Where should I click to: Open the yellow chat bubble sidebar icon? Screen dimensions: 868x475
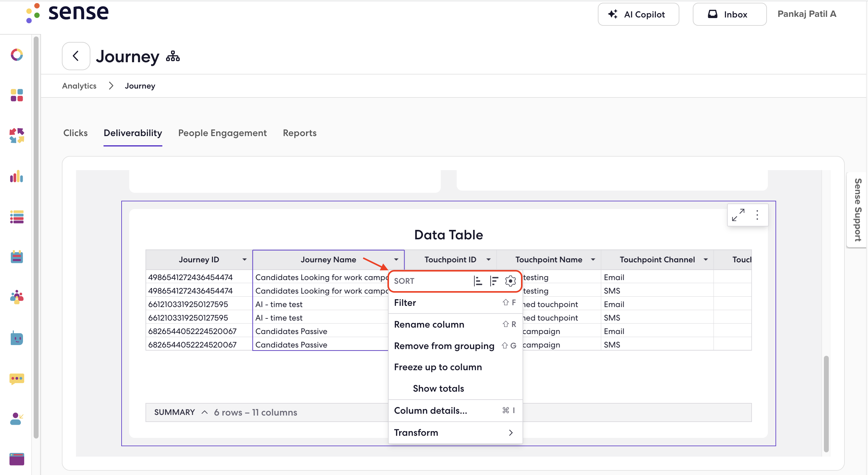[17, 379]
